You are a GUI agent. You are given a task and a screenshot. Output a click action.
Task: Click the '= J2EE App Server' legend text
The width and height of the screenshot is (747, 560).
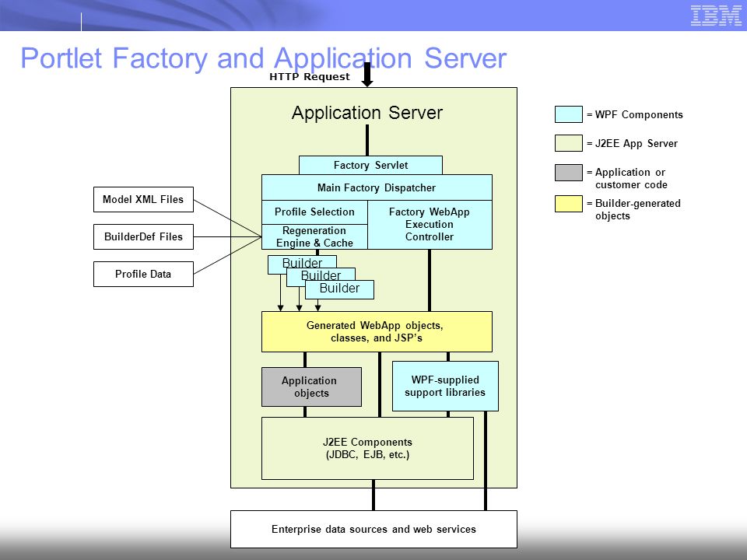pos(632,143)
